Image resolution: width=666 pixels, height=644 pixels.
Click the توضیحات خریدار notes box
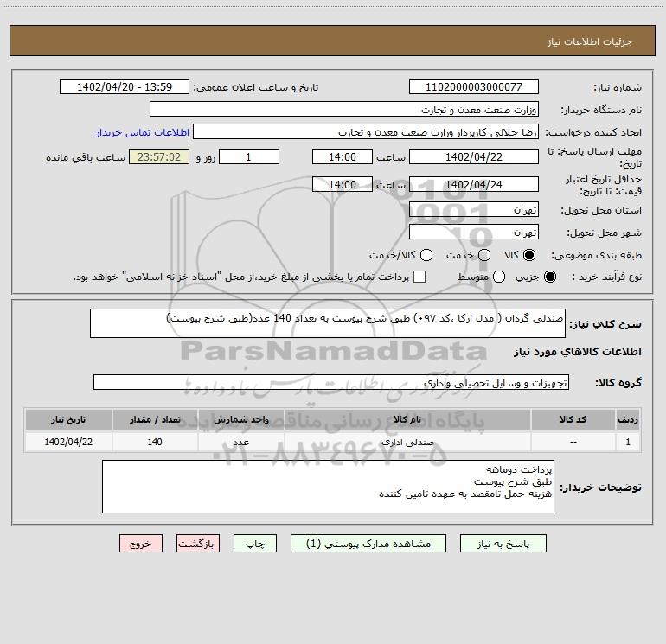(328, 487)
